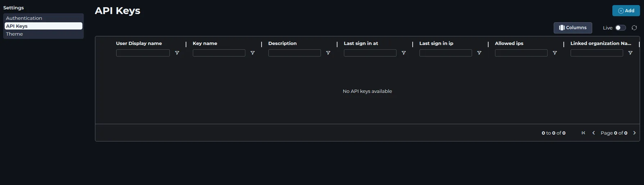Click the User Display name filter input
The image size is (644, 185).
point(143,53)
